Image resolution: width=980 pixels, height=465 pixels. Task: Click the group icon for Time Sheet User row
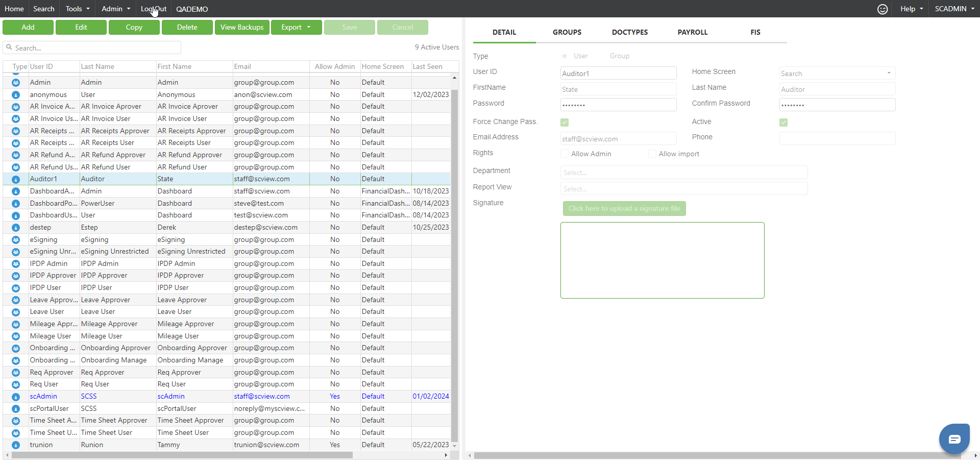point(16,433)
